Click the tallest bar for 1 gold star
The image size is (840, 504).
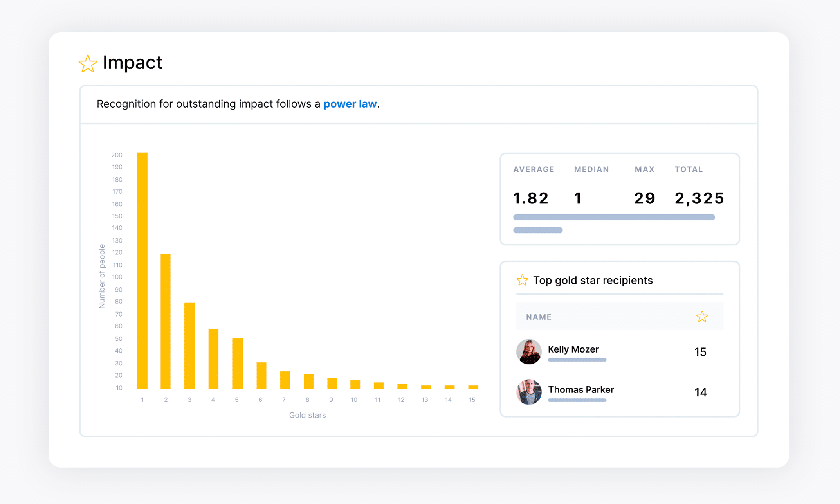pos(142,270)
